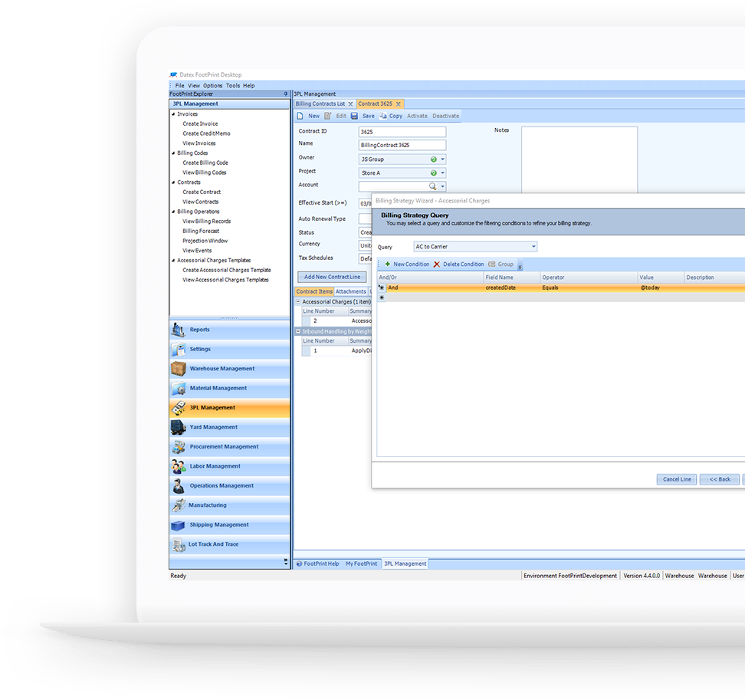
Task: Expand sidebar overflow chevron at bottom
Action: [x=286, y=562]
